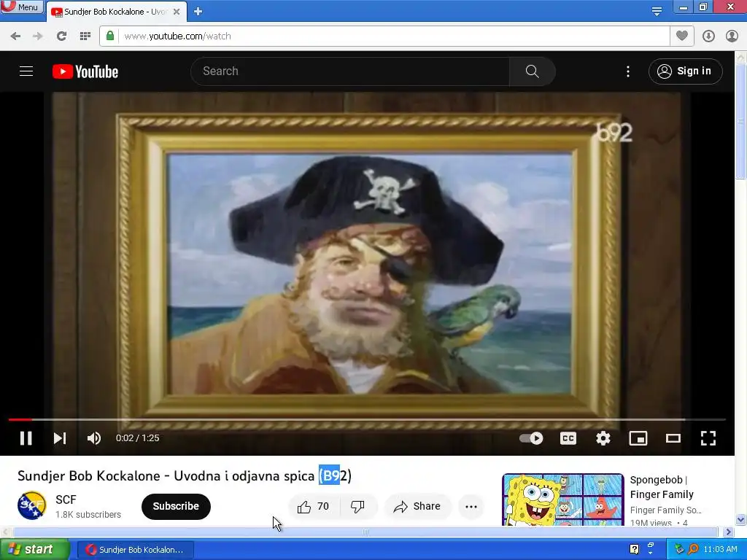Open the SCF channel name link

tap(66, 499)
